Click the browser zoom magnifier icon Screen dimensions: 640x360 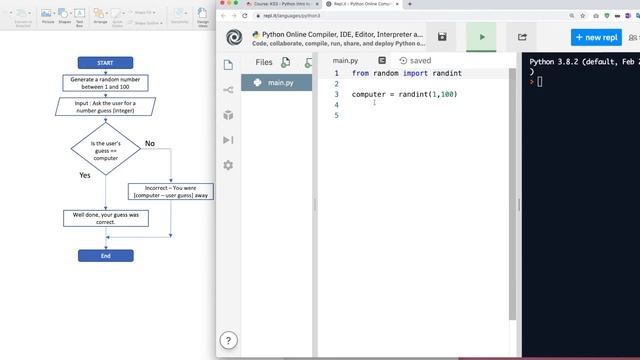point(571,16)
